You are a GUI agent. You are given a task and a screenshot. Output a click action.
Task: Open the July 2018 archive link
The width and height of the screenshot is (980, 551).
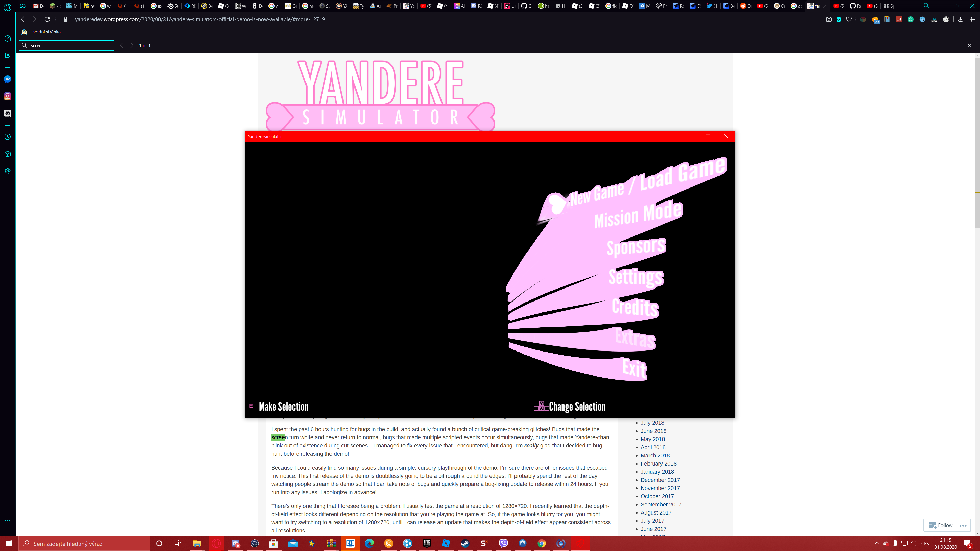coord(652,423)
